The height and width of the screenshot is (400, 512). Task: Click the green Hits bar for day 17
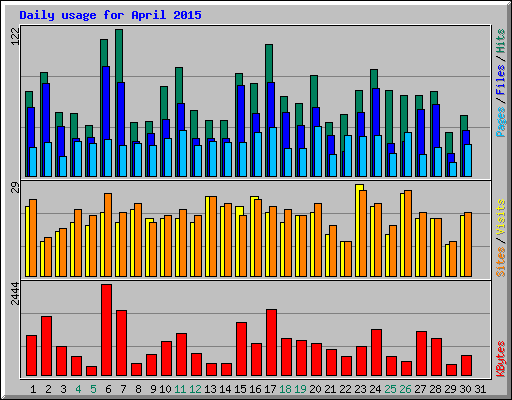point(269,63)
